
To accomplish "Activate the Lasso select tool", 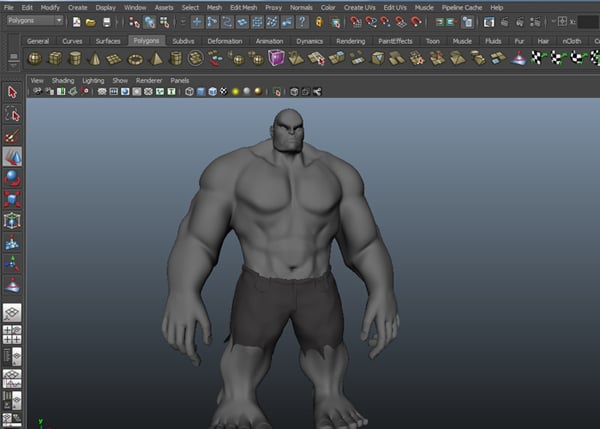I will (12, 114).
